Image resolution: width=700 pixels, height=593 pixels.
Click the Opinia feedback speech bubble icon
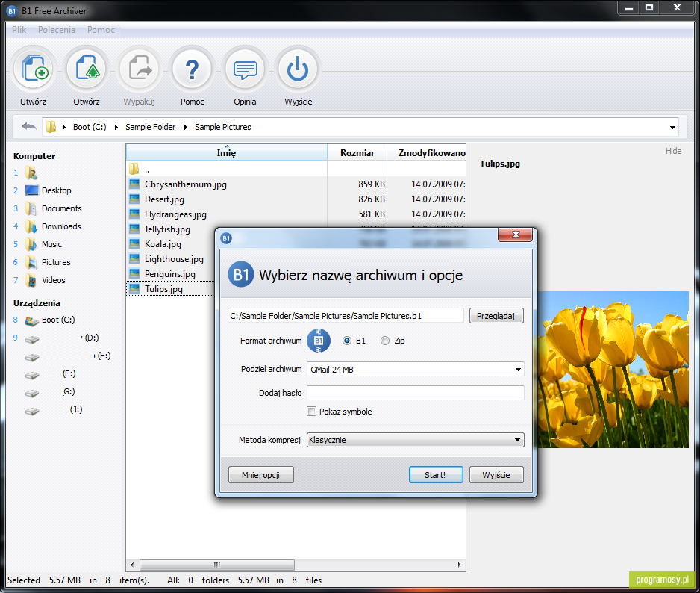(245, 69)
